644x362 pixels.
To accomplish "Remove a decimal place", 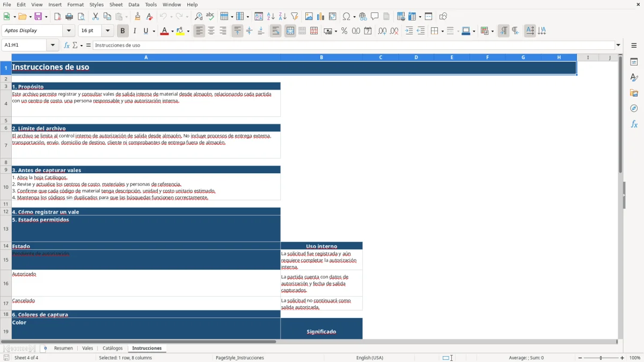I will (x=394, y=31).
